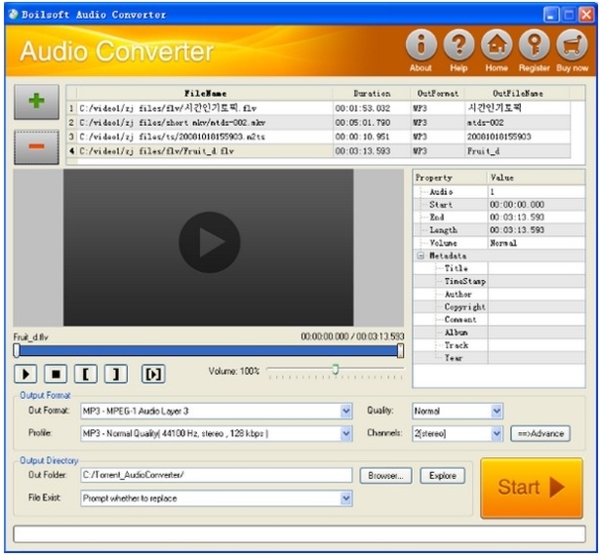Click the Boilsoft title bar app icon
The width and height of the screenshot is (600, 555).
[x=13, y=14]
